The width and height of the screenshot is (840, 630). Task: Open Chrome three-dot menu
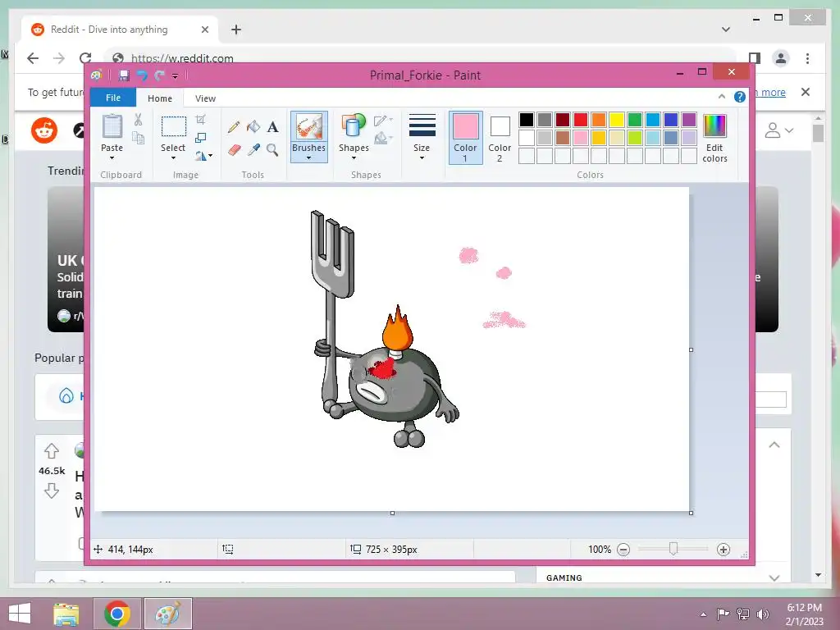click(808, 58)
